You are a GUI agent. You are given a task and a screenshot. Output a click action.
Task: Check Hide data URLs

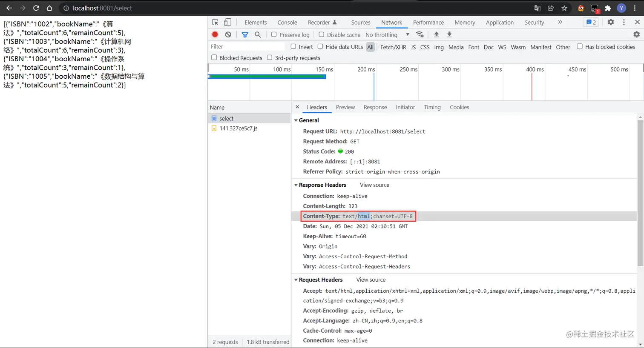[320, 46]
